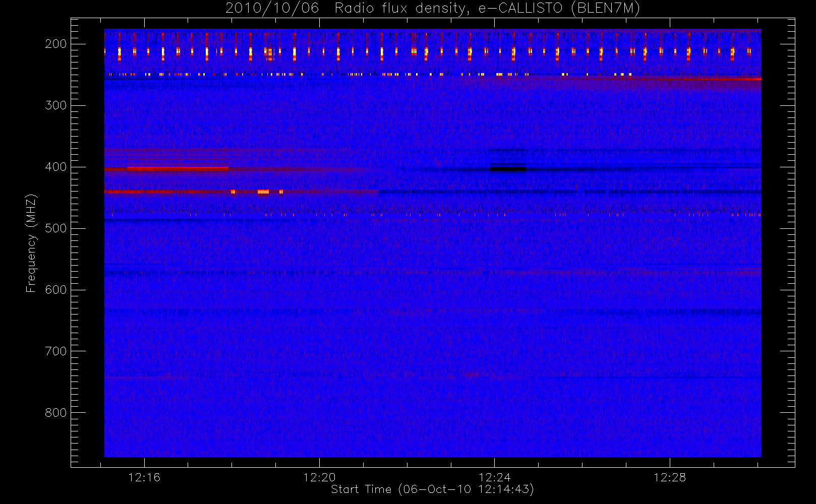Viewport: 816px width, 504px height.
Task: Click the 12:24 time tick label
Action: tap(494, 477)
